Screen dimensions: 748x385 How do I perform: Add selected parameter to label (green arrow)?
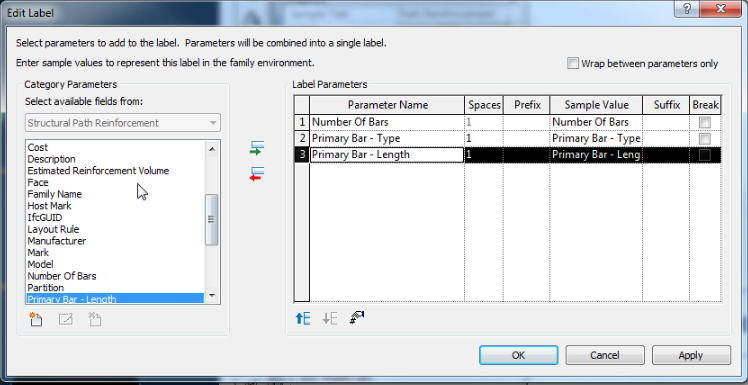point(257,148)
